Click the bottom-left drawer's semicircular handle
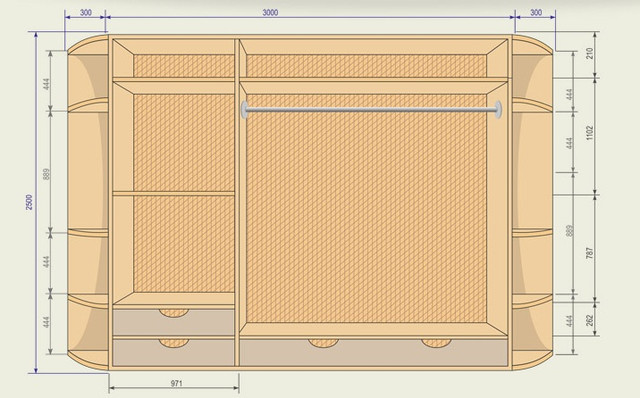Viewport: 640px width, 398px height. click(174, 343)
